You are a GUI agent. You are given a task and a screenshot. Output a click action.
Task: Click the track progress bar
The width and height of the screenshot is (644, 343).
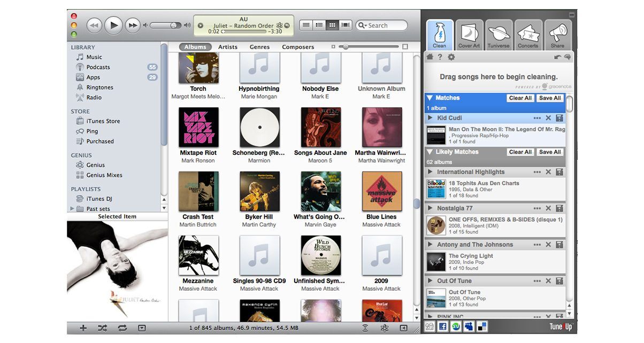pos(243,32)
